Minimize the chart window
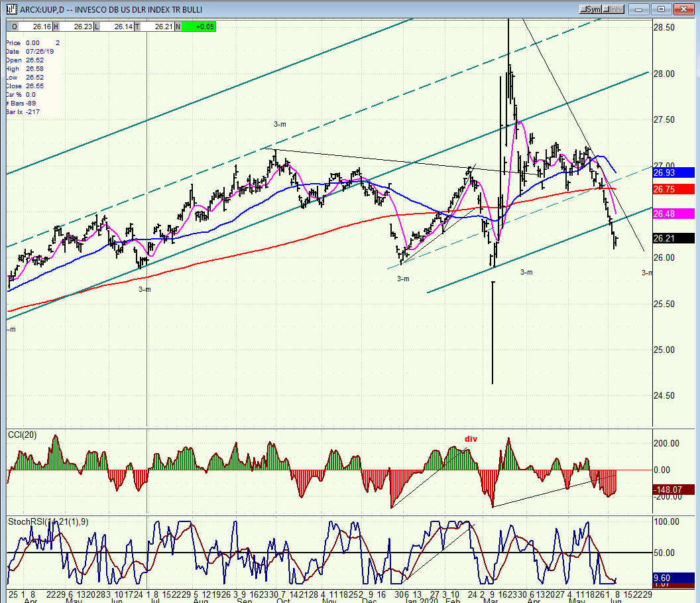 tap(639, 9)
